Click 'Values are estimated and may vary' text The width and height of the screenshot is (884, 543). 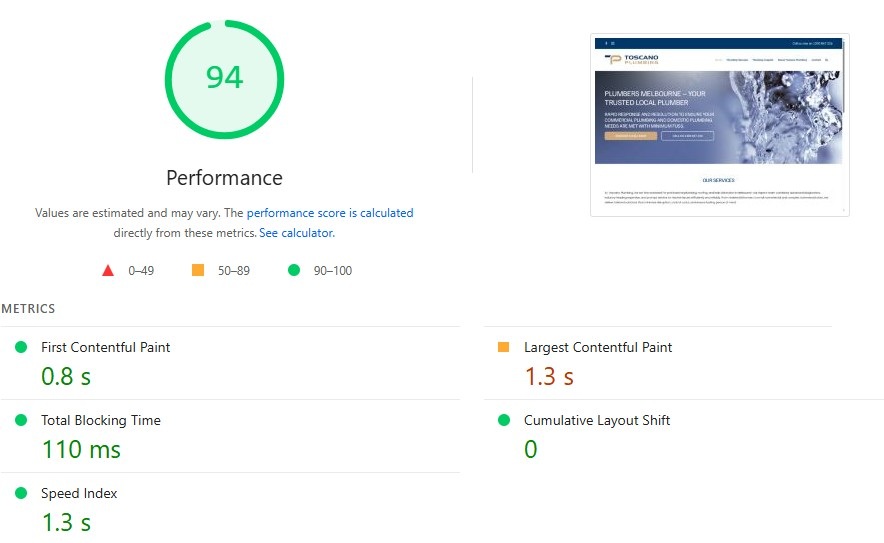127,213
